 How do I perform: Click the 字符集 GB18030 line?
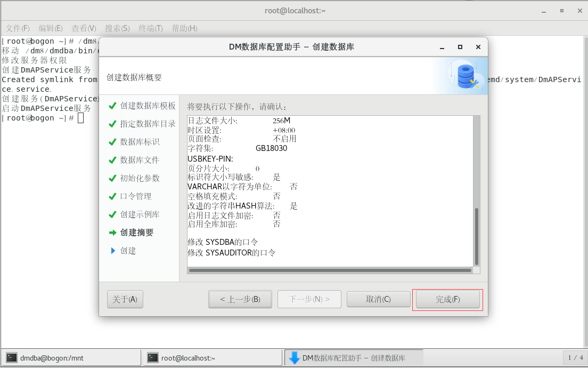click(238, 148)
